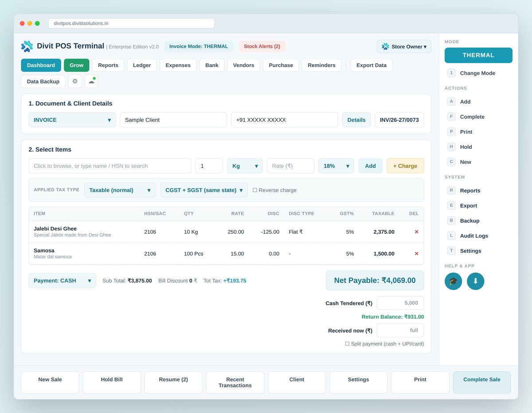Open the Bank tab
532x413 pixels.
coord(212,65)
